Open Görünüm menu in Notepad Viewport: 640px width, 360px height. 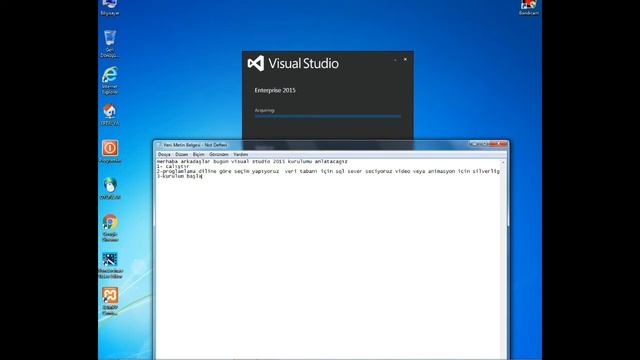[219, 155]
